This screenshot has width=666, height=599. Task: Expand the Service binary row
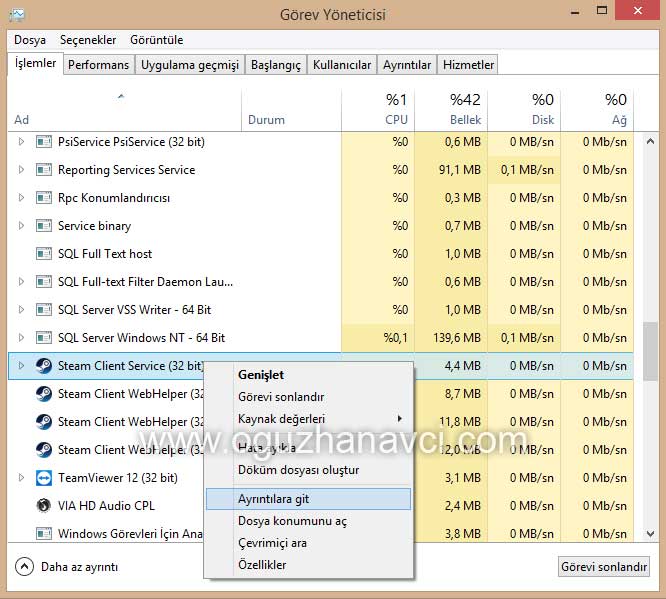(21, 226)
